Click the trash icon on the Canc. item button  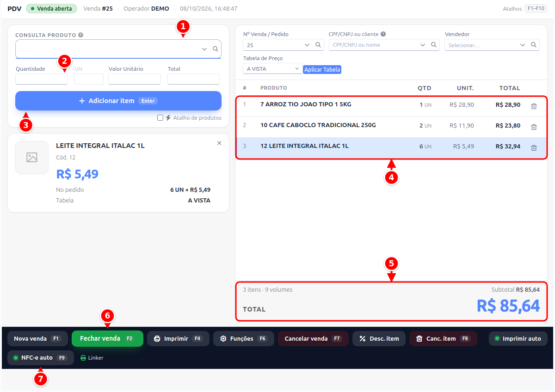tap(419, 338)
